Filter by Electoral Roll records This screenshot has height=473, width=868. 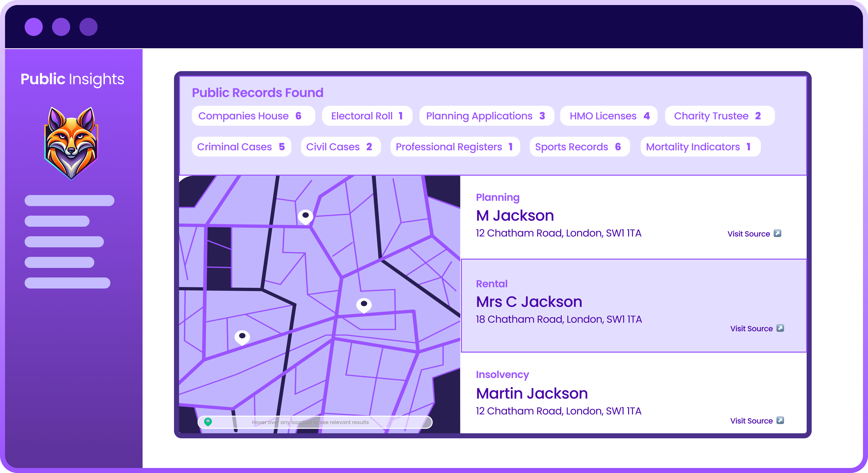coord(367,116)
